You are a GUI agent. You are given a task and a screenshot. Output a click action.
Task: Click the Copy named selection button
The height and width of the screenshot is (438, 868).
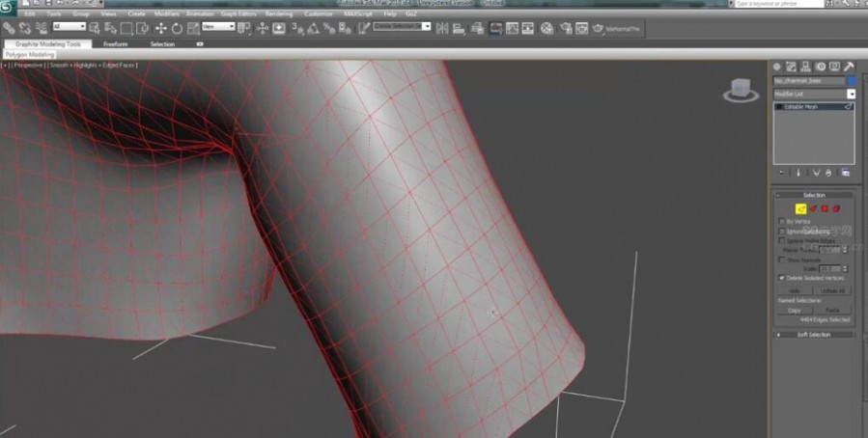tap(795, 311)
